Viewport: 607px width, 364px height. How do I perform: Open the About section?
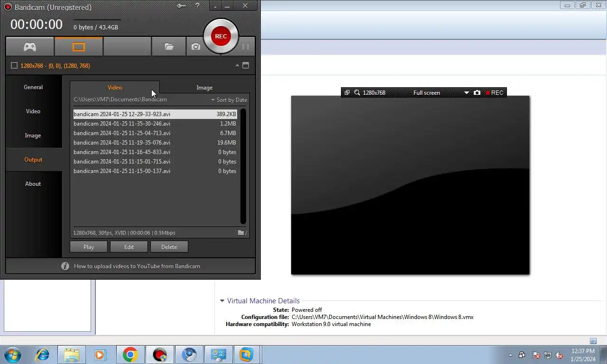(33, 184)
